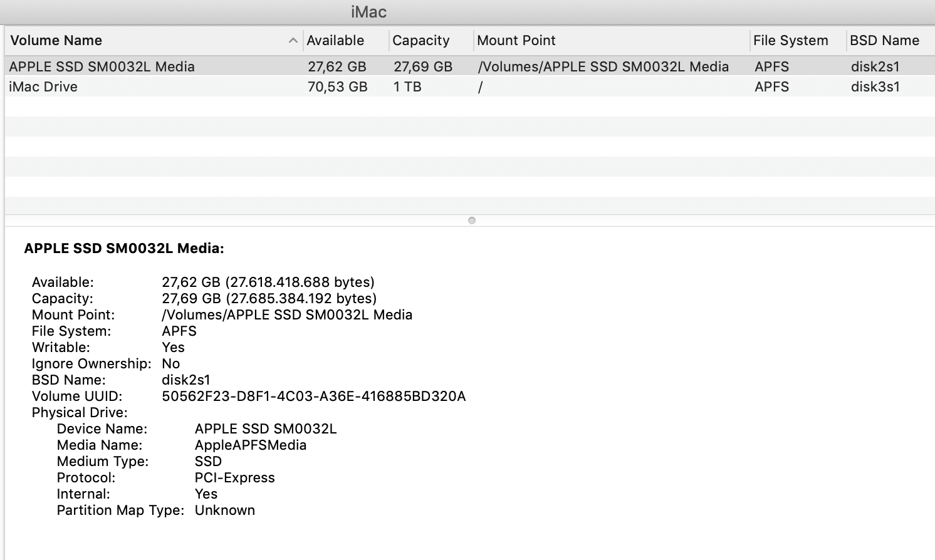This screenshot has height=560, width=935.
Task: Click the 27,62 GB available cell
Action: 337,66
